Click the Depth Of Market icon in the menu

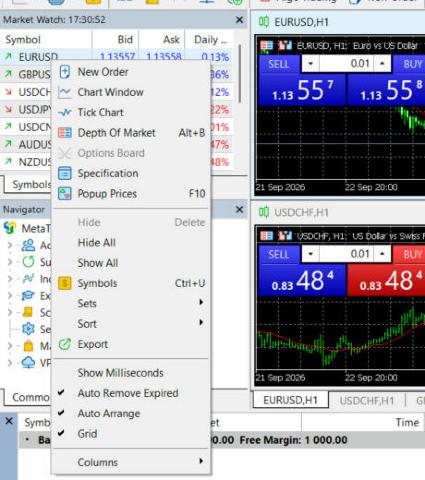pyautogui.click(x=65, y=133)
